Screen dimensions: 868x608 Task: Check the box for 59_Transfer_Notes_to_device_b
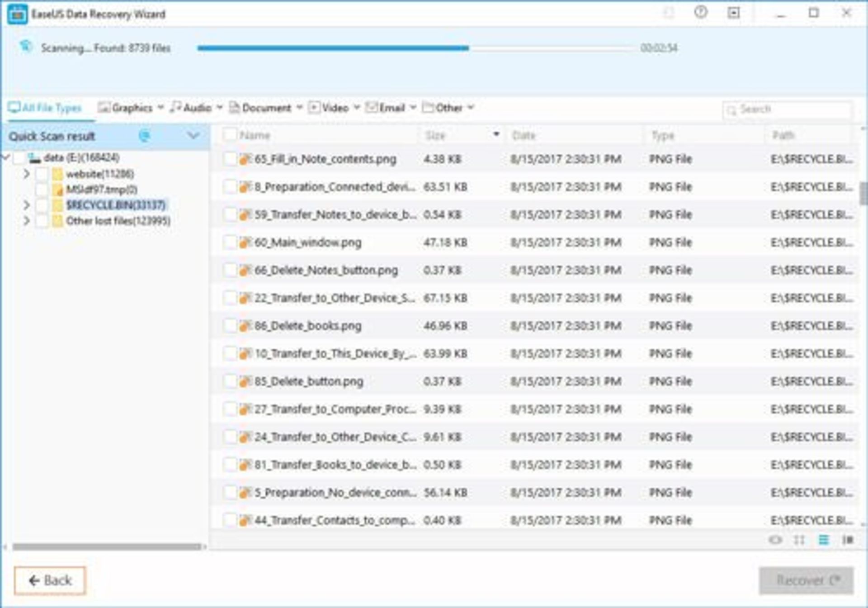tap(230, 215)
